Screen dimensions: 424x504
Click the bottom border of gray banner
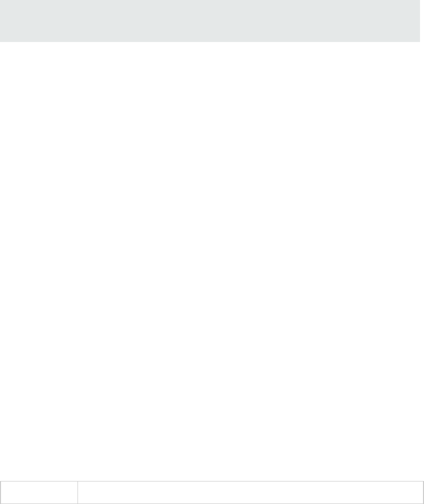point(210,41)
